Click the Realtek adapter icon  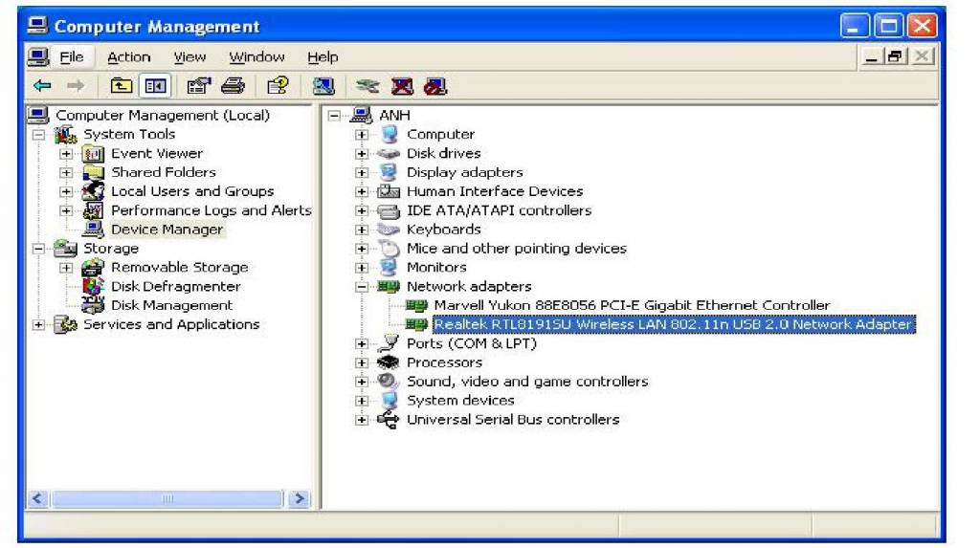416,324
